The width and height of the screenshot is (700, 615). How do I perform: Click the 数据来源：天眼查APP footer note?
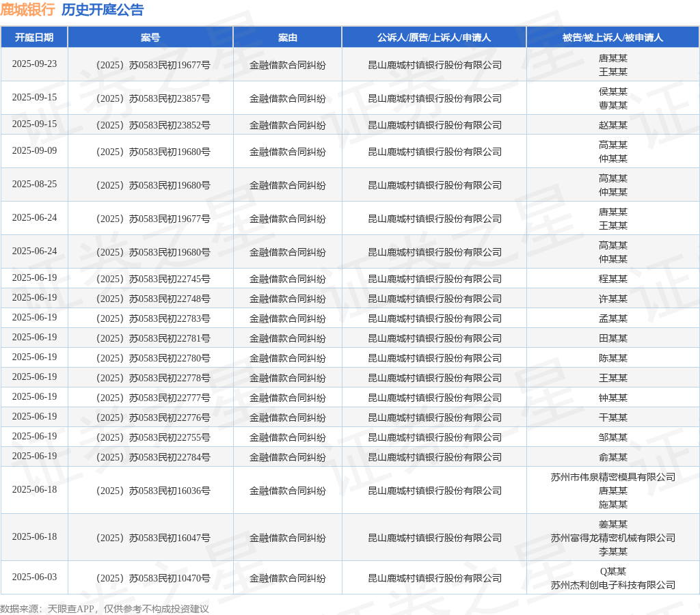(x=105, y=609)
